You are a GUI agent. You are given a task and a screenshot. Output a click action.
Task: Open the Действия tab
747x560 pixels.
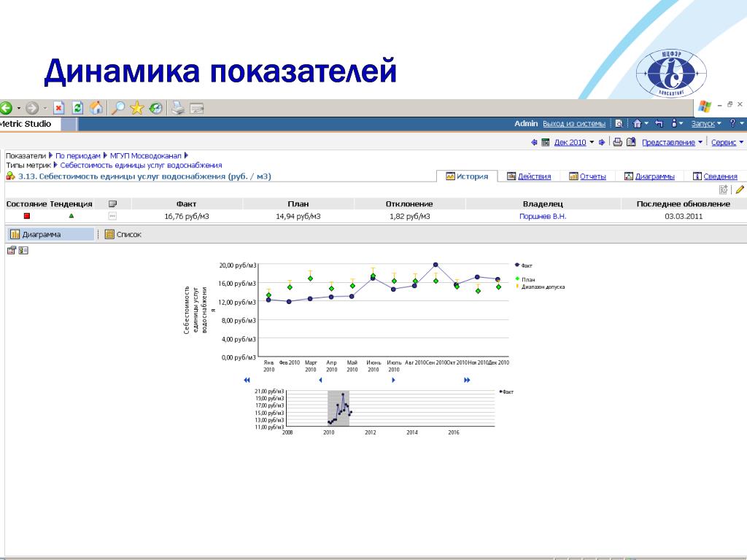[533, 176]
